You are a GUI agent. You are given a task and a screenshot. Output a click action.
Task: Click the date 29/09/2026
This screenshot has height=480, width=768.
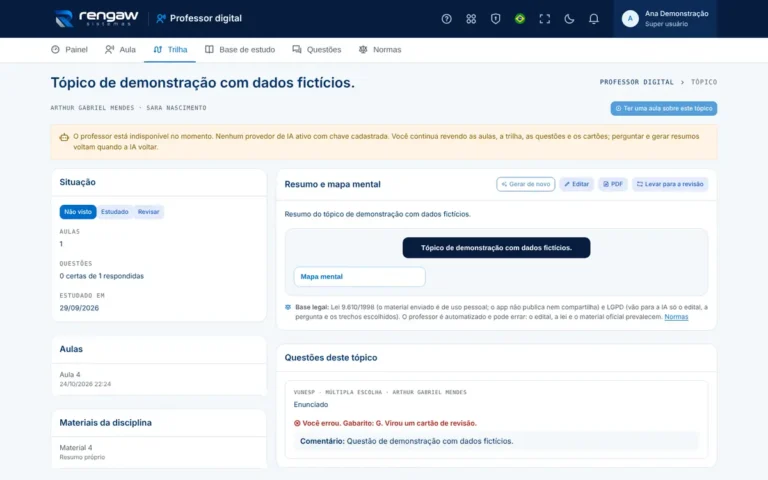[x=79, y=308]
